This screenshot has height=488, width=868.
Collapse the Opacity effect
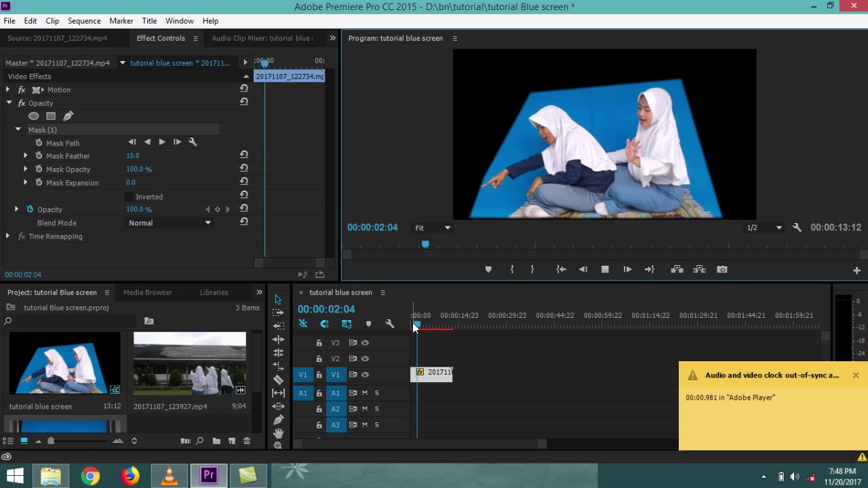(x=9, y=103)
